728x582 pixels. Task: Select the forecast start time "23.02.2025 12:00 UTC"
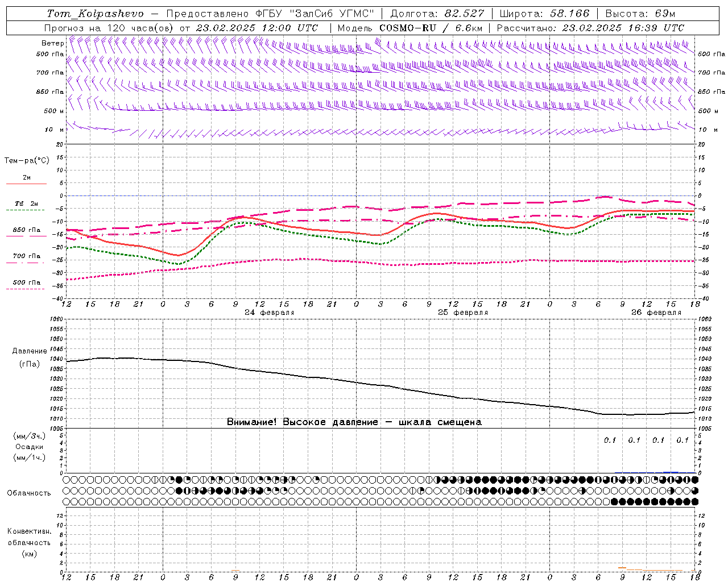(257, 28)
